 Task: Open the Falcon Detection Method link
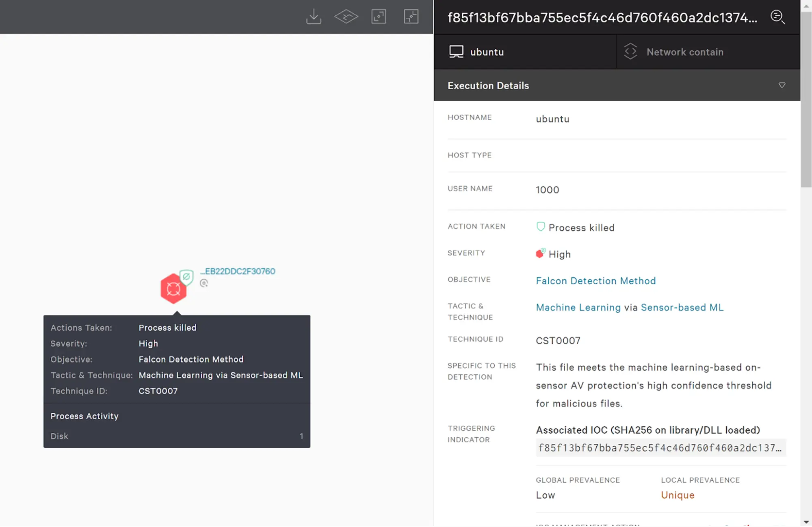[x=595, y=281]
